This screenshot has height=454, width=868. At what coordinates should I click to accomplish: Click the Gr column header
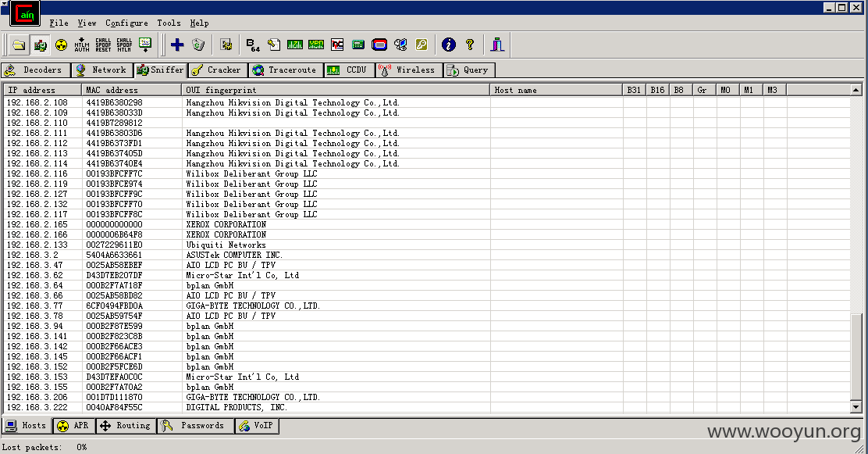click(x=704, y=90)
